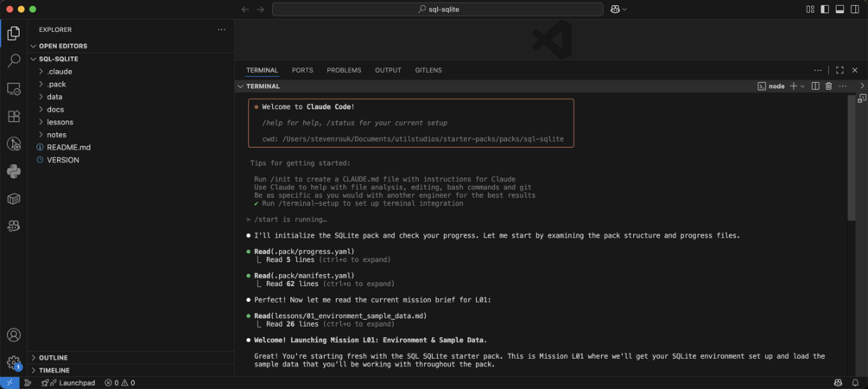Select the node terminal instance
This screenshot has height=389, width=868.
(771, 86)
